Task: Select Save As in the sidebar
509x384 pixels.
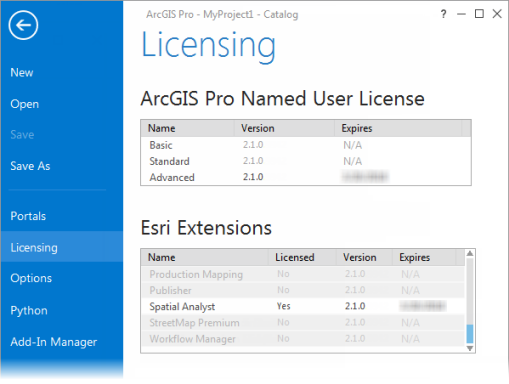Action: coord(30,166)
